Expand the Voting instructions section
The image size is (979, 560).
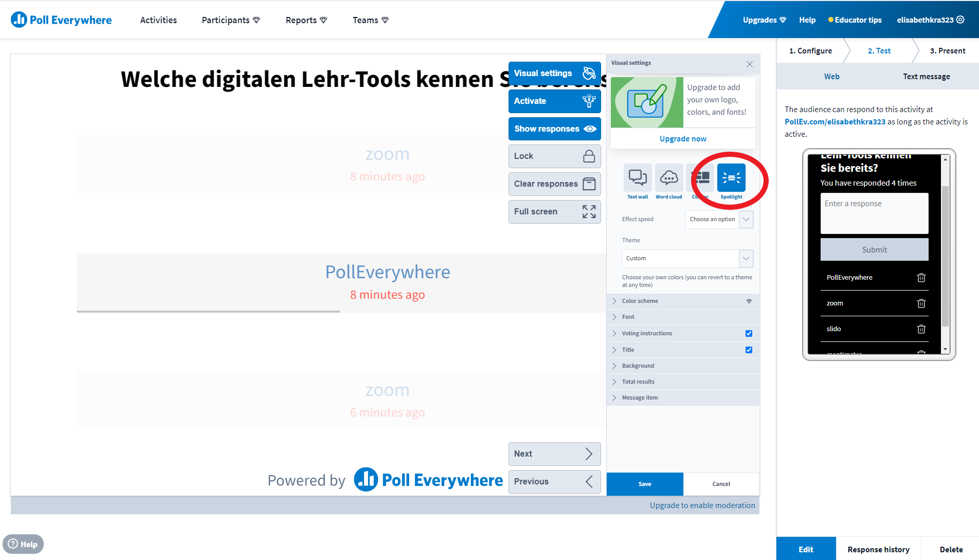point(683,333)
